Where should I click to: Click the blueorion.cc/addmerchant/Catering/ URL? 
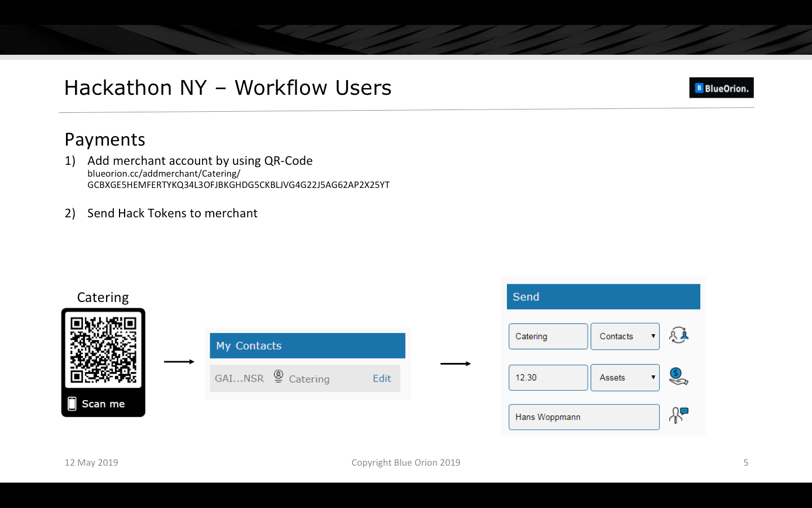(x=164, y=174)
